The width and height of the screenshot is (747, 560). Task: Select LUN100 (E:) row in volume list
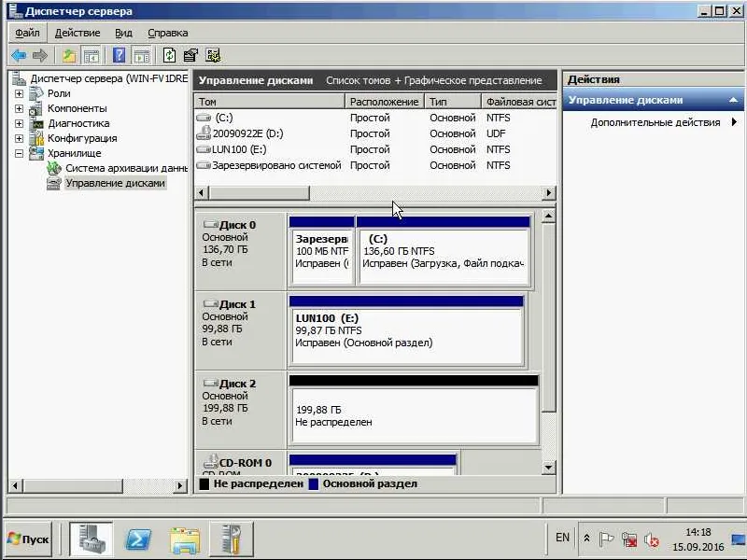[375, 149]
